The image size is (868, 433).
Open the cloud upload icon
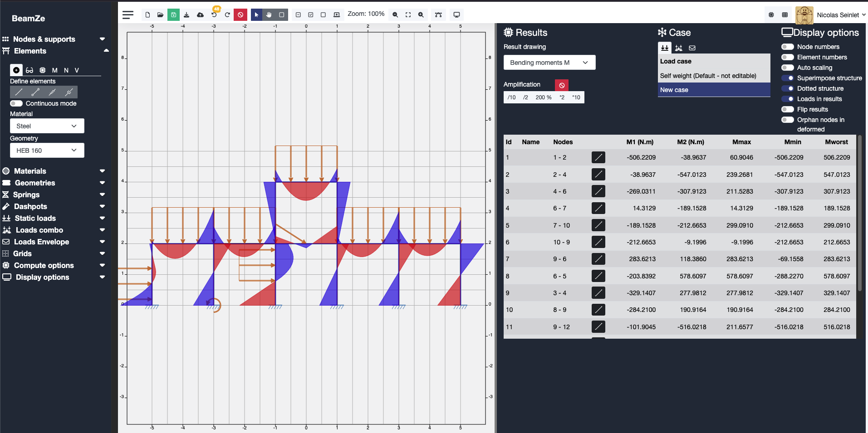(x=200, y=15)
